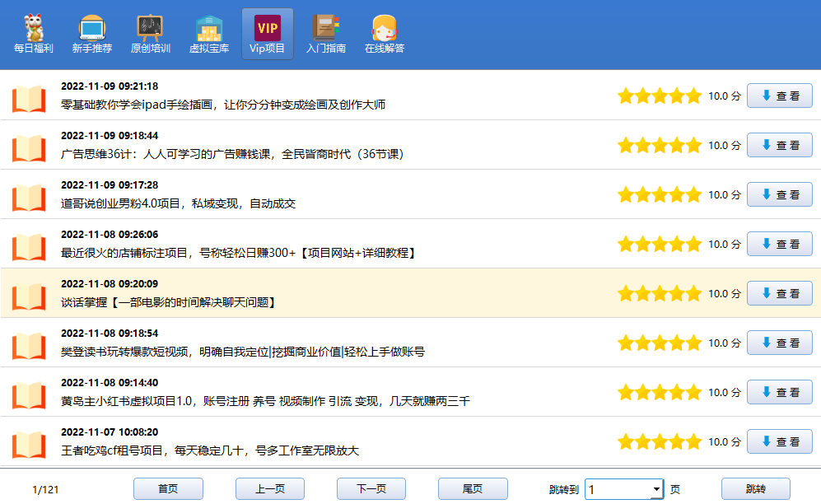Click book icon for 店铺标注项目 item
The image size is (821, 504).
29,247
